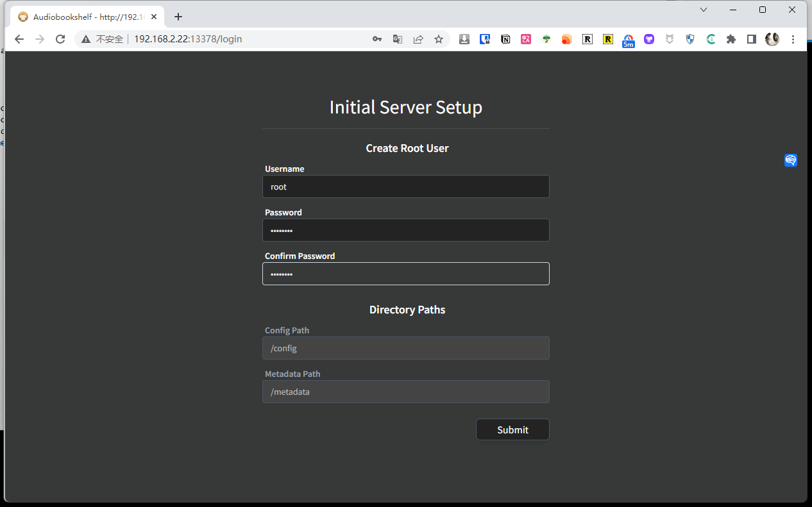812x507 pixels.
Task: Click the blue floating assistant icon
Action: click(x=791, y=160)
